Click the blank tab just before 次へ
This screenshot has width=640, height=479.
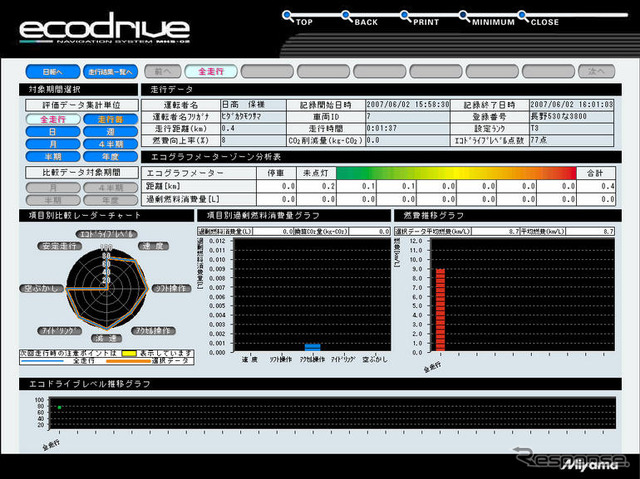[x=548, y=71]
